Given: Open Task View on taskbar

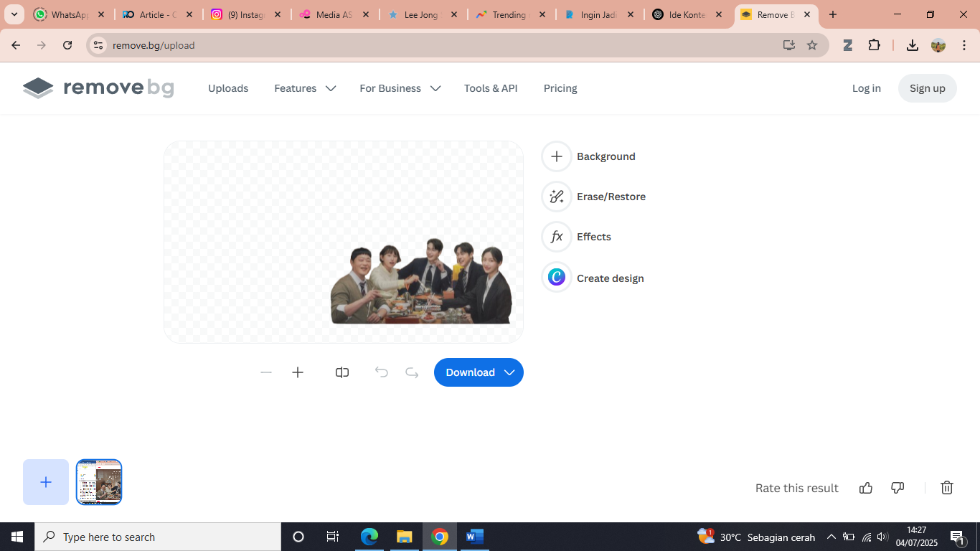Looking at the screenshot, I should click(x=333, y=537).
